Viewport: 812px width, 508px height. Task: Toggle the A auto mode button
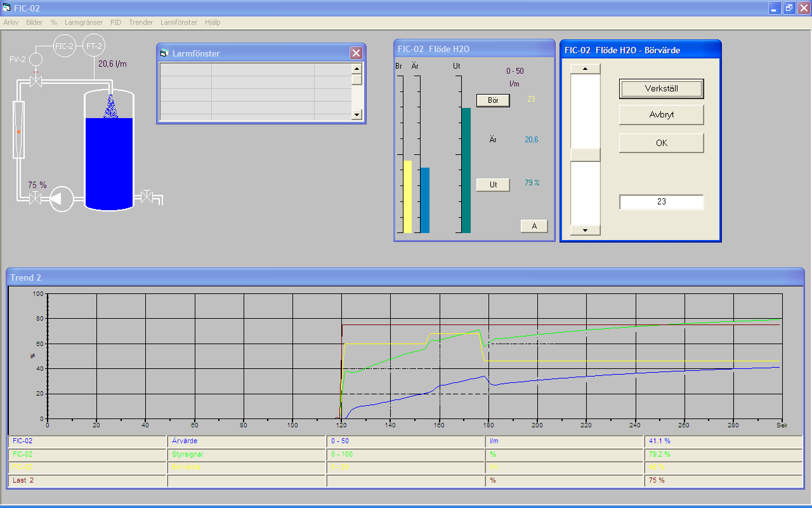pos(534,226)
